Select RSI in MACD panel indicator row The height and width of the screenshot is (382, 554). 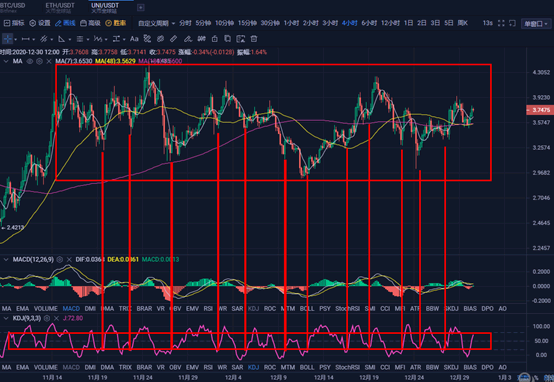pos(208,309)
